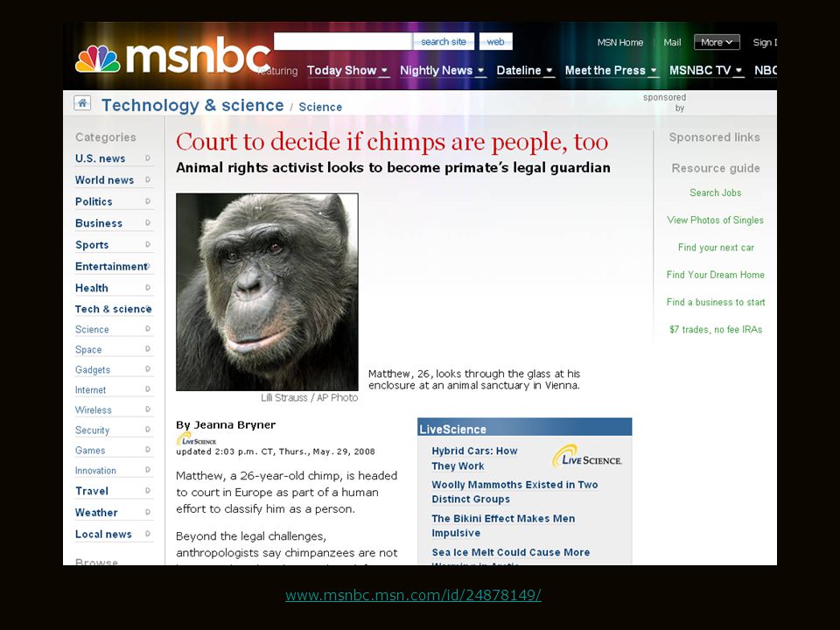Expand the World news category arrow

pos(148,179)
